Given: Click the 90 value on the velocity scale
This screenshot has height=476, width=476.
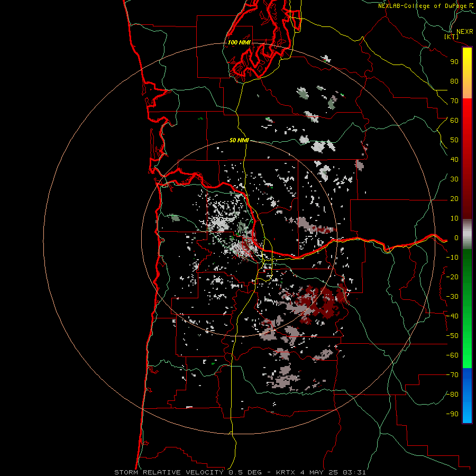Looking at the screenshot, I should (x=454, y=62).
